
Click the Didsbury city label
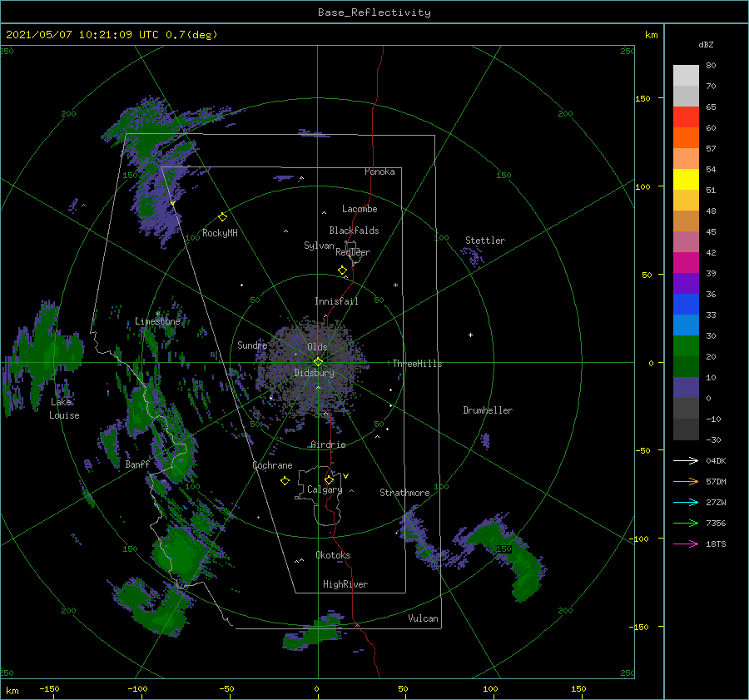pos(315,373)
